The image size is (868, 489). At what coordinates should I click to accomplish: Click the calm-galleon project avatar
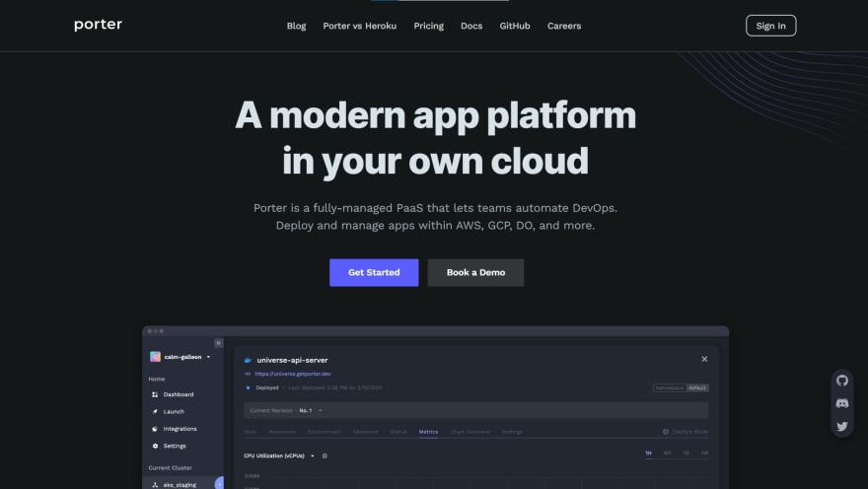[x=155, y=357]
